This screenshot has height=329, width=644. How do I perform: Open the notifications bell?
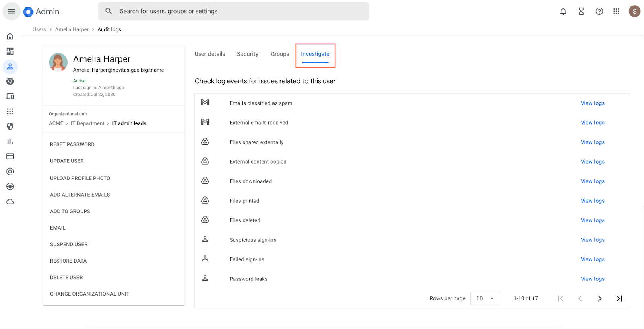[563, 11]
